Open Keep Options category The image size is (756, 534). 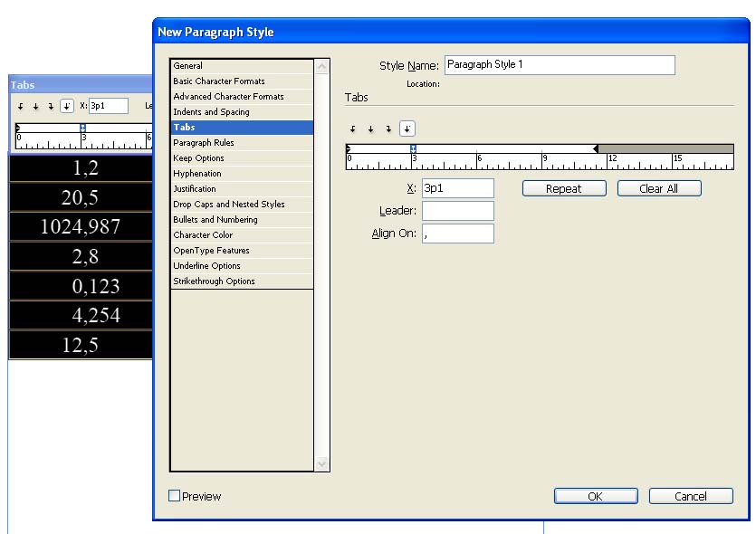[242, 158]
